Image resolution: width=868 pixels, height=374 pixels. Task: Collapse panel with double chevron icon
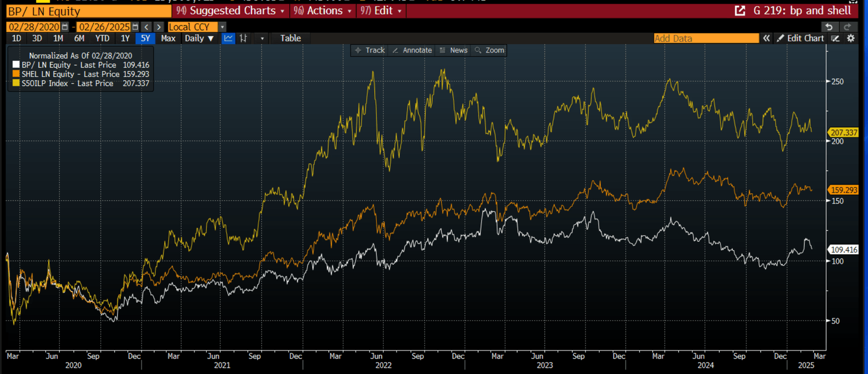click(766, 38)
